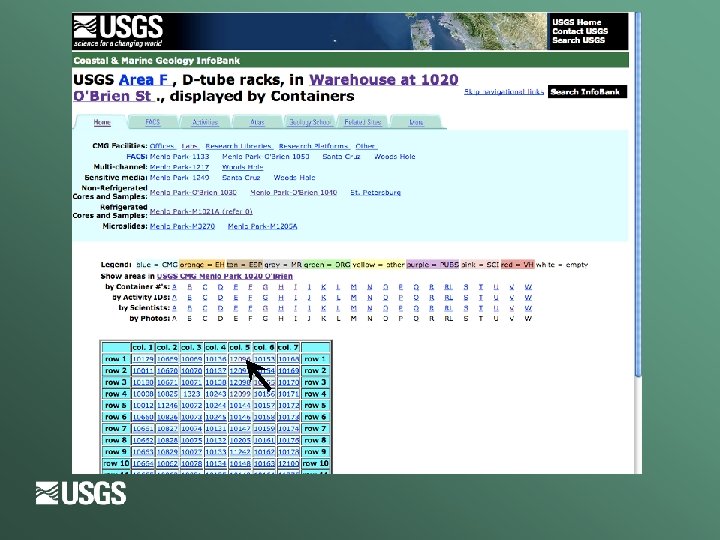Open the Woods Hole link in the FACS row
Screen dimensions: 720x540
[x=394, y=157]
